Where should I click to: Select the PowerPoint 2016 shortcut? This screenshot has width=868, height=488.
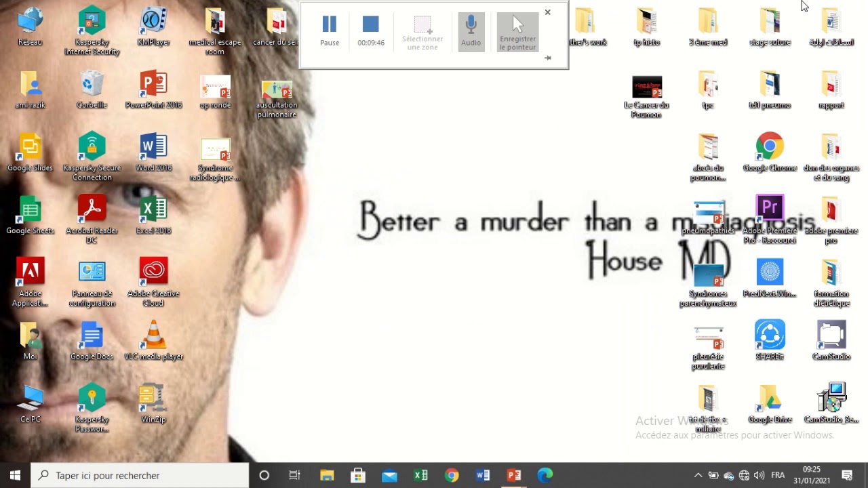153,90
